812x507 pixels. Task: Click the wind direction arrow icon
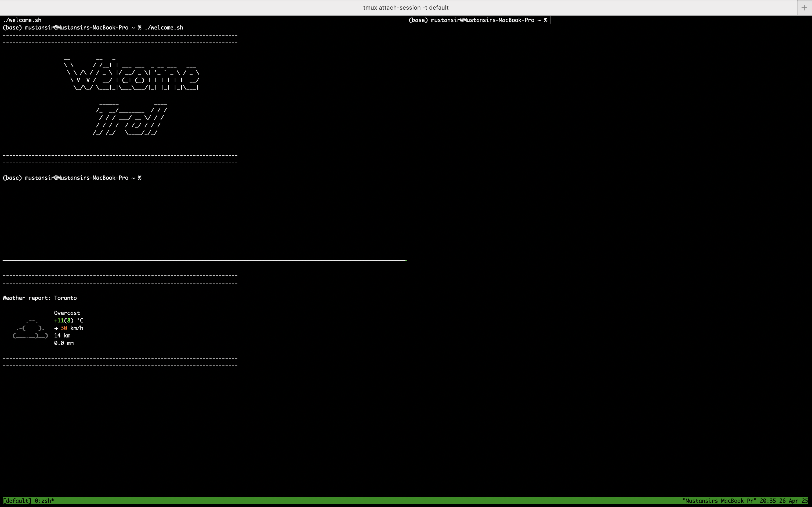click(x=56, y=328)
